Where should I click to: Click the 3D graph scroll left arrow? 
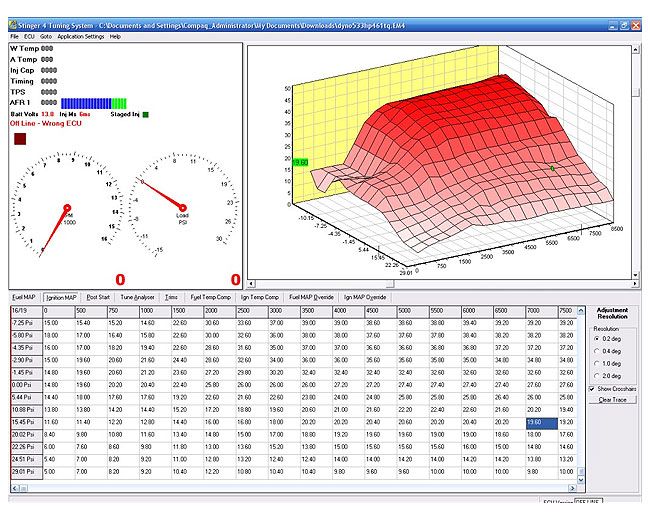tap(251, 284)
